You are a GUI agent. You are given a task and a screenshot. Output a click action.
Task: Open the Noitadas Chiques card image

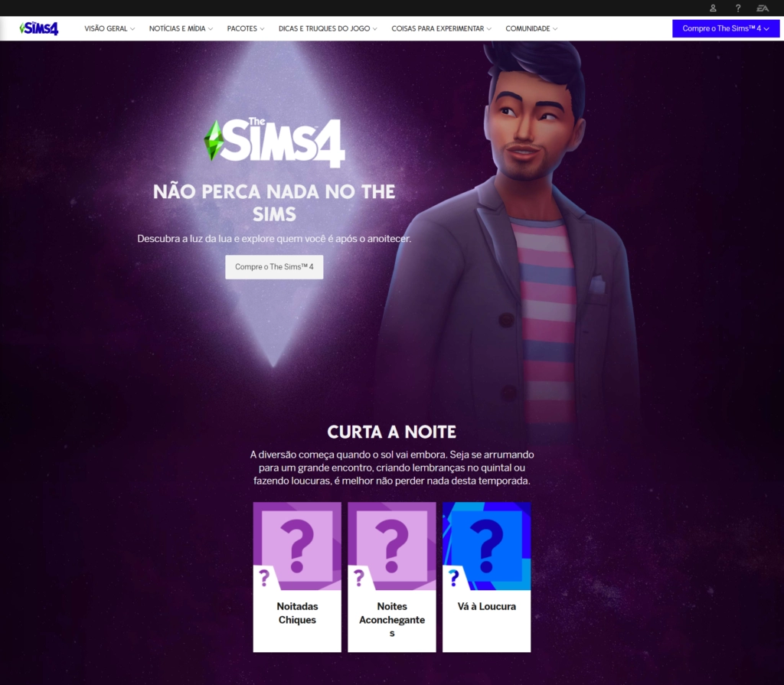(x=297, y=546)
